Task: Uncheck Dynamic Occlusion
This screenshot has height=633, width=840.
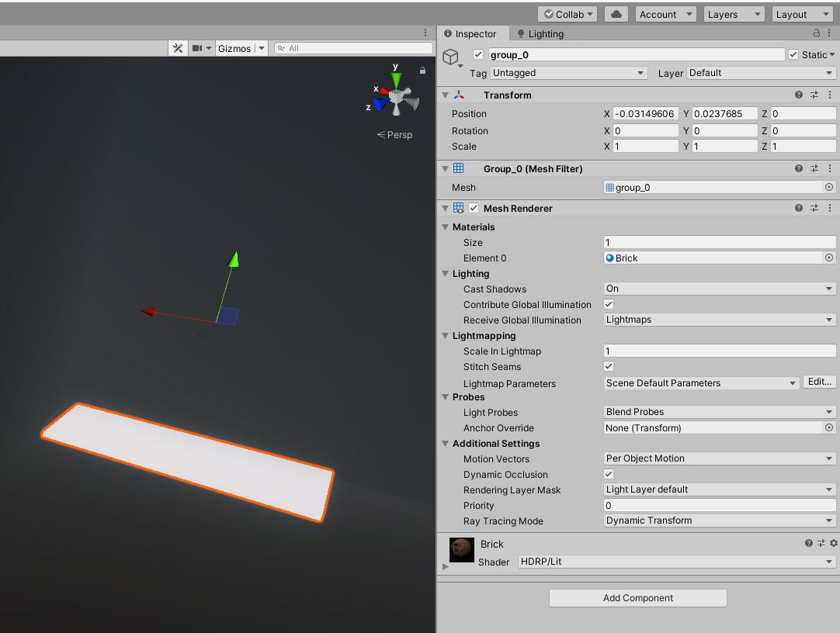Action: click(x=609, y=474)
